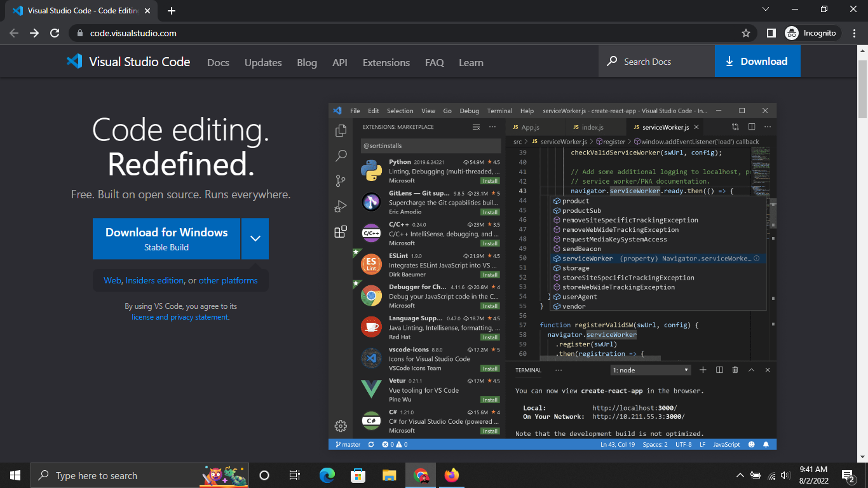This screenshot has width=868, height=488.
Task: Open the tab search dropdown
Action: coord(766,10)
